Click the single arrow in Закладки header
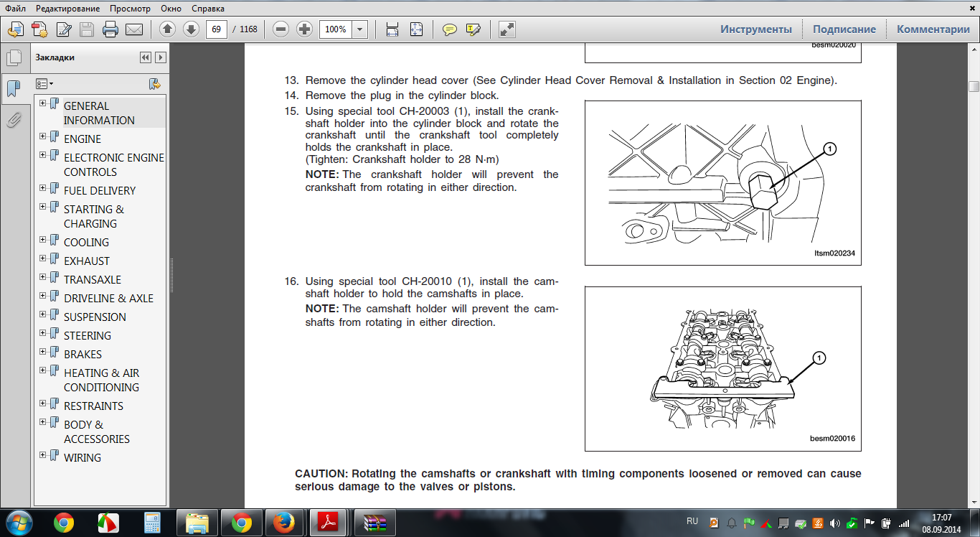Screen dimensions: 980x537 (x=161, y=57)
